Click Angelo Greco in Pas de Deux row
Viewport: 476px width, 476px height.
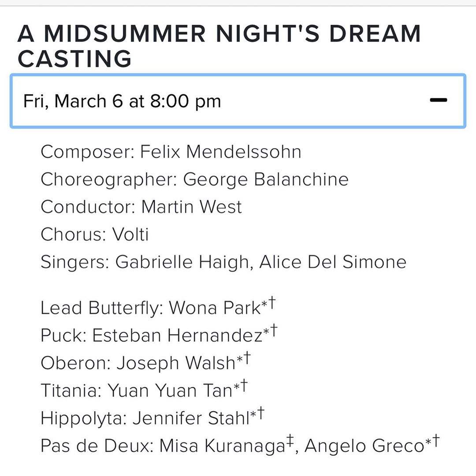click(x=364, y=446)
